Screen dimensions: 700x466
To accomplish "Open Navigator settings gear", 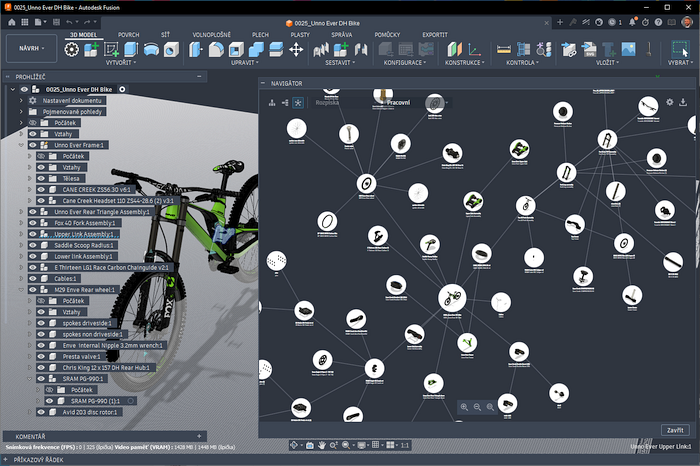I will click(670, 102).
